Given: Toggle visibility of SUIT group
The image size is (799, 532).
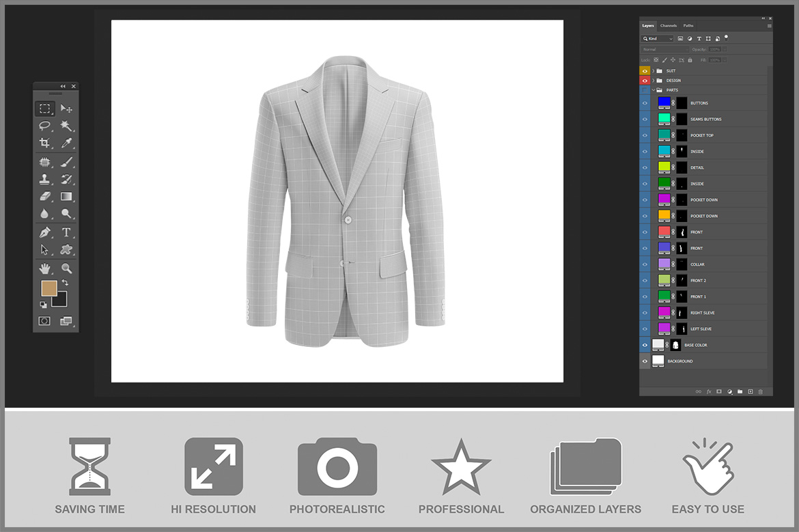Looking at the screenshot, I should coord(645,71).
